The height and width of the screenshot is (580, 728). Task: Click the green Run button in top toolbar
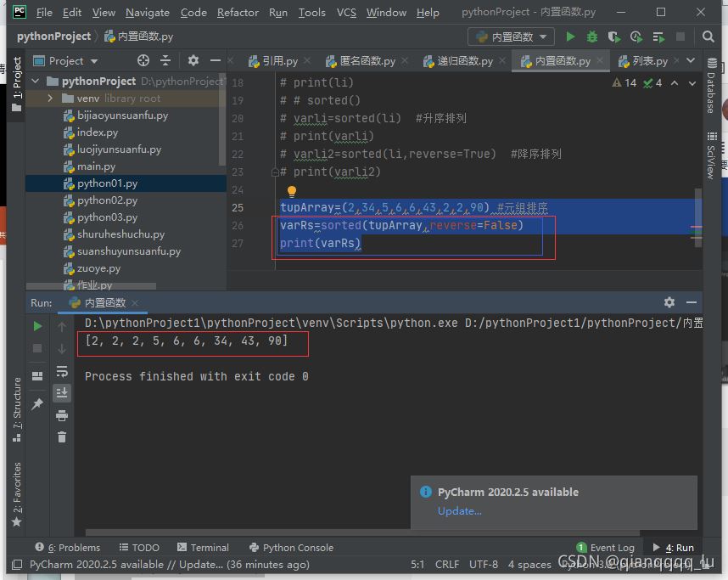(x=570, y=37)
